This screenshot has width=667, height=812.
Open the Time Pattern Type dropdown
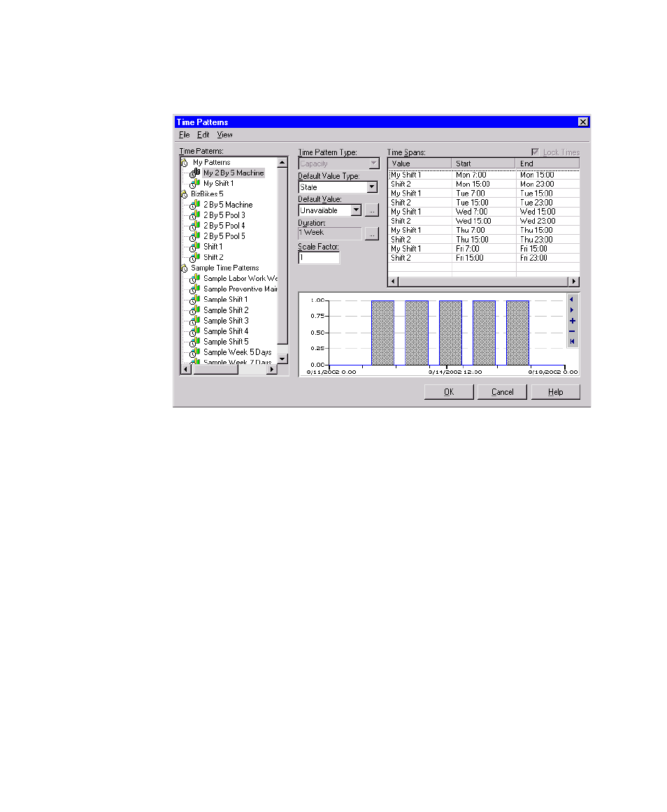(374, 164)
